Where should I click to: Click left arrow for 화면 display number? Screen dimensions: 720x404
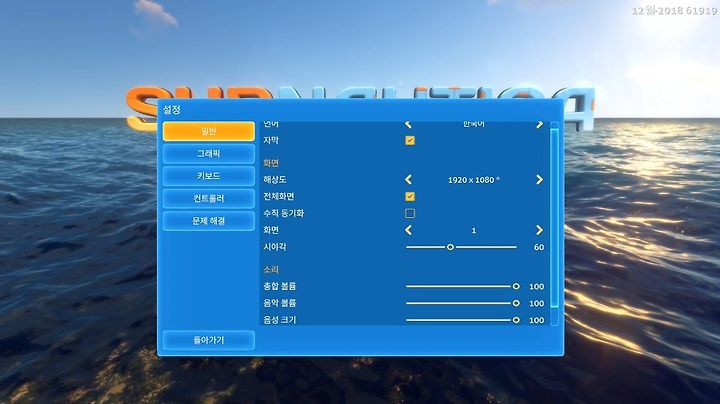[x=408, y=230]
